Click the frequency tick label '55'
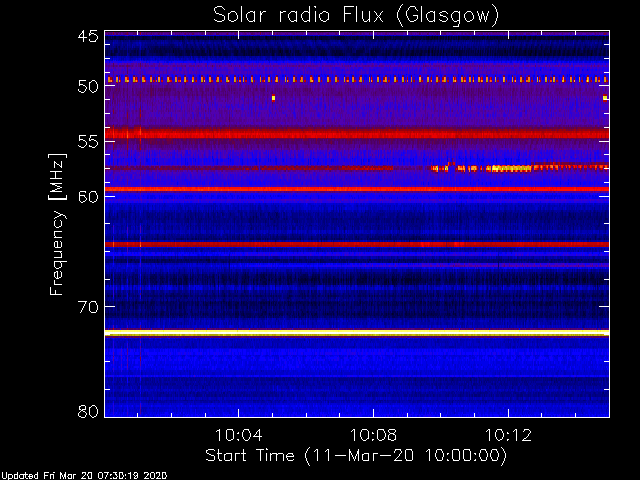The width and height of the screenshot is (640, 480). coord(88,141)
